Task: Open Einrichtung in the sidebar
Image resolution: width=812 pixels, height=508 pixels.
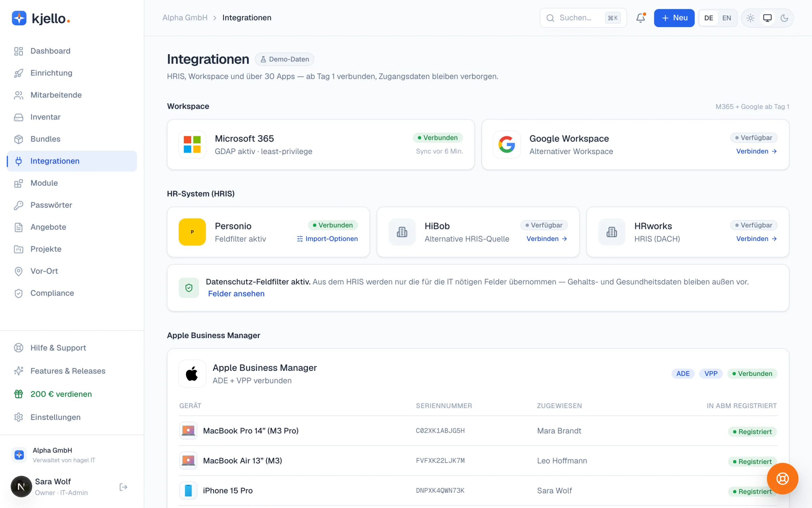Action: click(x=72, y=73)
